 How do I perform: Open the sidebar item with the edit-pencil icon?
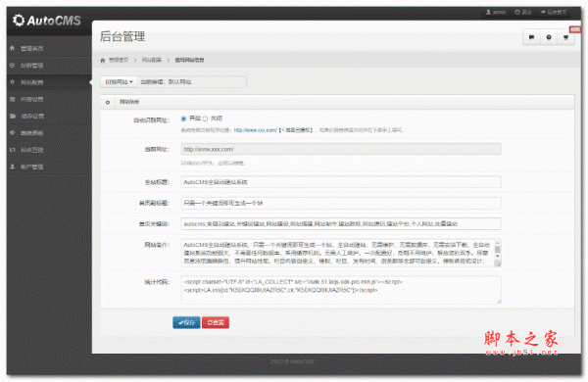[x=49, y=66]
